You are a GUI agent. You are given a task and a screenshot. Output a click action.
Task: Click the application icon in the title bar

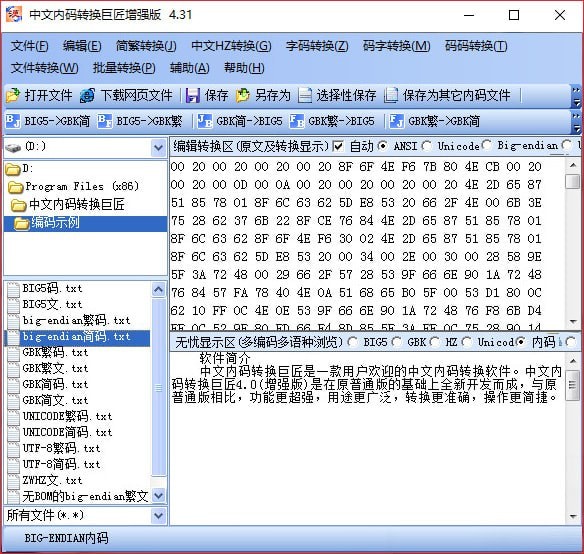[x=14, y=15]
